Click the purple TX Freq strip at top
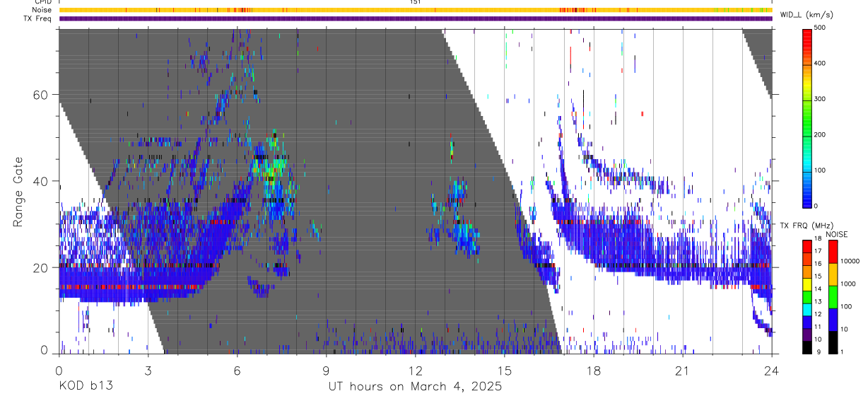 pyautogui.click(x=416, y=18)
